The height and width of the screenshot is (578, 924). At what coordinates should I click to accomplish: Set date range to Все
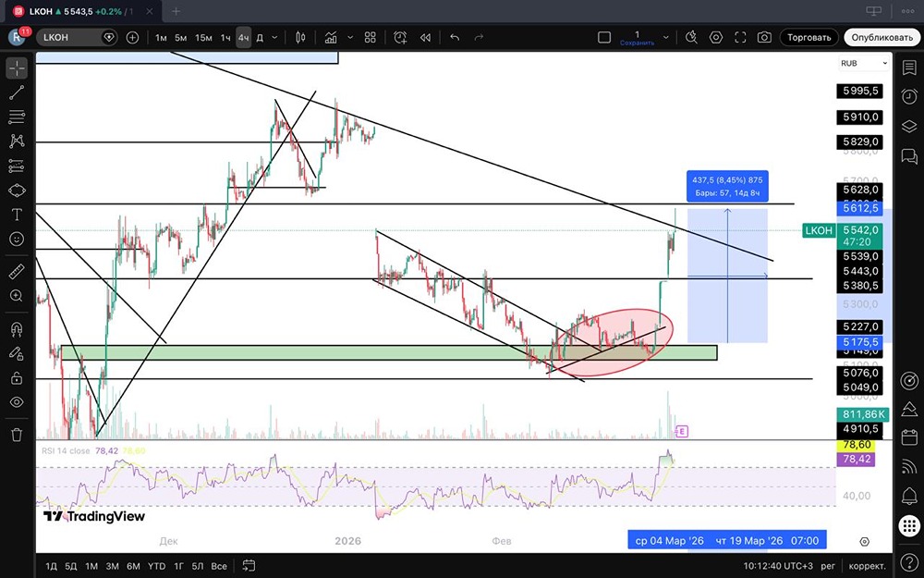219,566
